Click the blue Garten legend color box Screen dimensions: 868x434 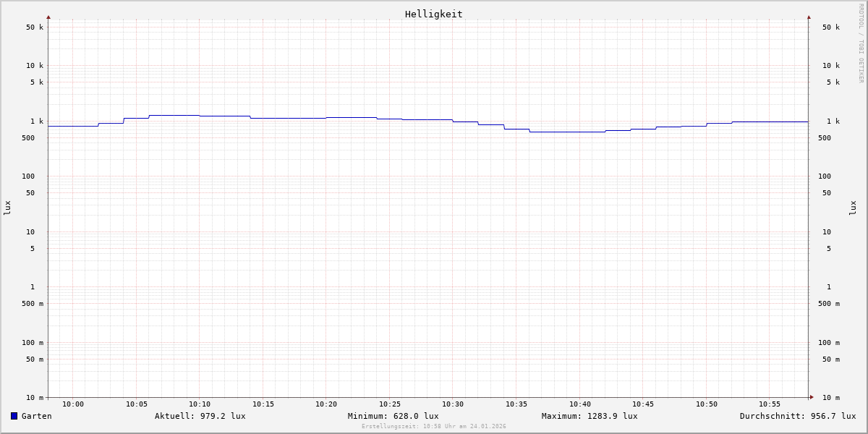(x=14, y=416)
